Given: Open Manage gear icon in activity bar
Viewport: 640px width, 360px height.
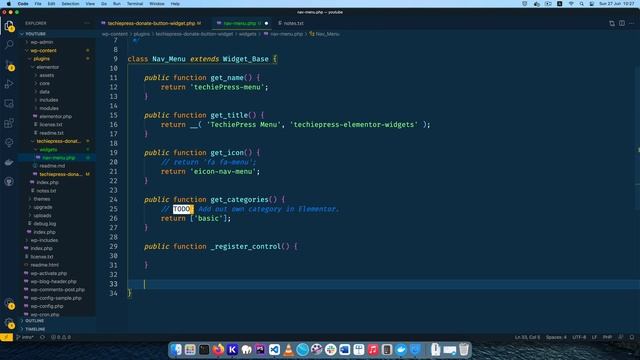Looking at the screenshot, I should 9,323.
